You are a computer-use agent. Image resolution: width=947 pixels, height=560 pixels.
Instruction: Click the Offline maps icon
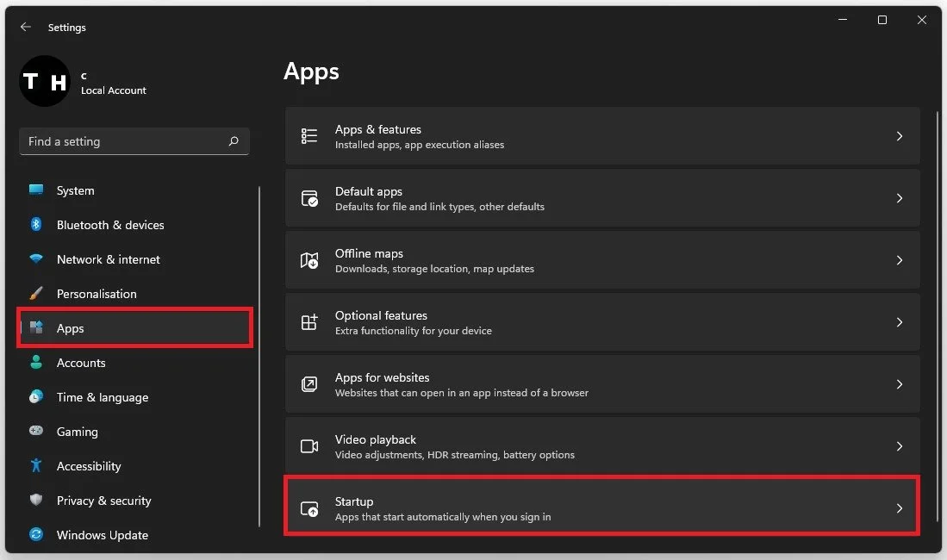click(309, 260)
